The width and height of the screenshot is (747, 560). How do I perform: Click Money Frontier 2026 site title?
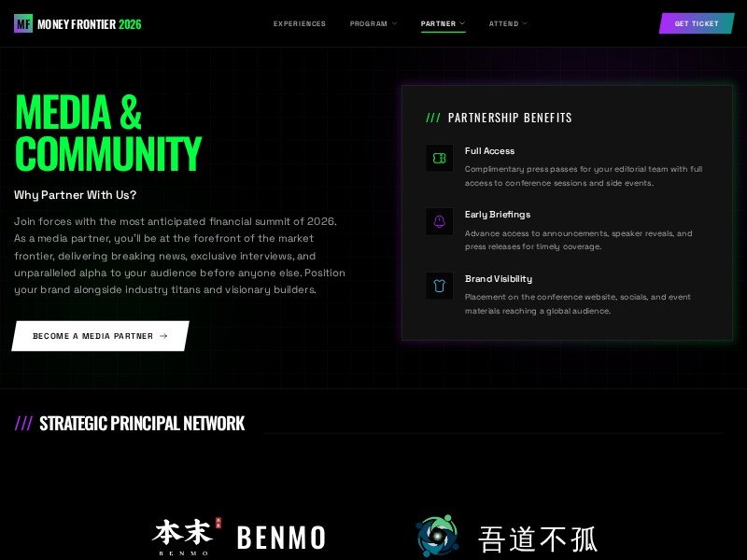click(89, 24)
